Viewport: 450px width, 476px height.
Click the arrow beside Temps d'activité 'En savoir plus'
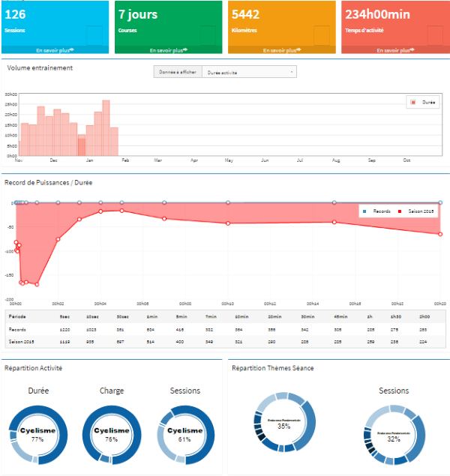[x=412, y=50]
